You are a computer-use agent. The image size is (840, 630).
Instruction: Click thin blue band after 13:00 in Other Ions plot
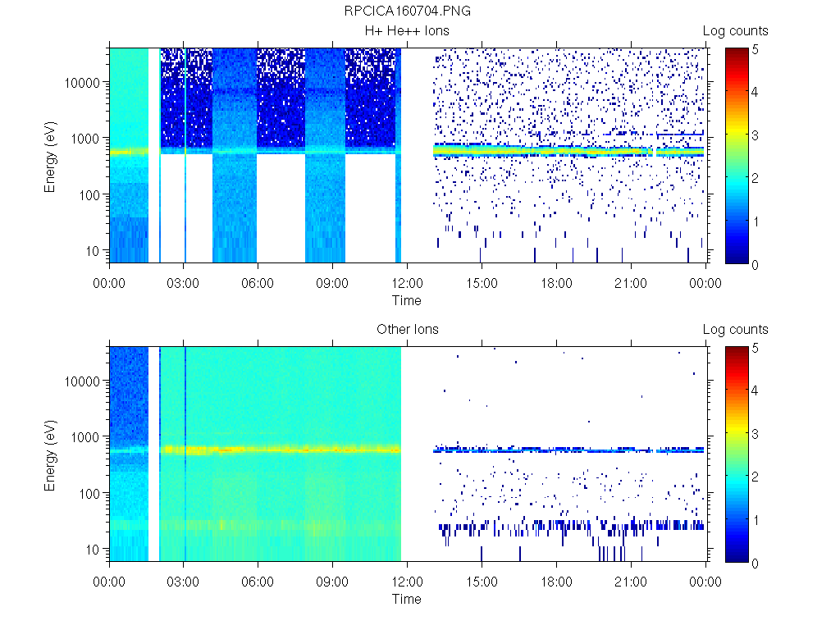(x=568, y=450)
